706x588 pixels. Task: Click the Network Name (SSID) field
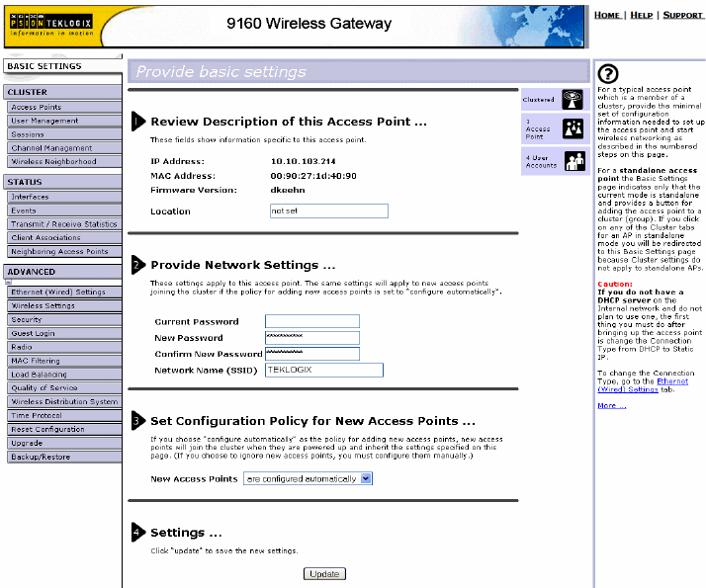(324, 370)
